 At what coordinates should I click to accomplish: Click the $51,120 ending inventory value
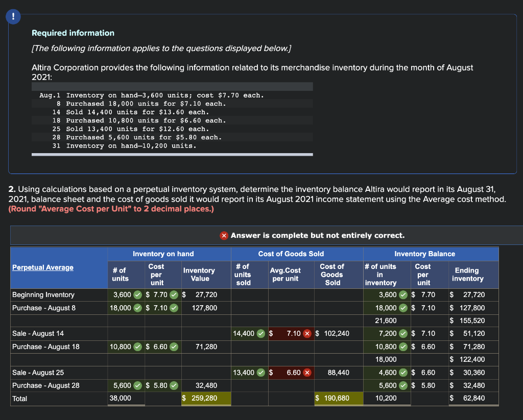[x=467, y=334]
